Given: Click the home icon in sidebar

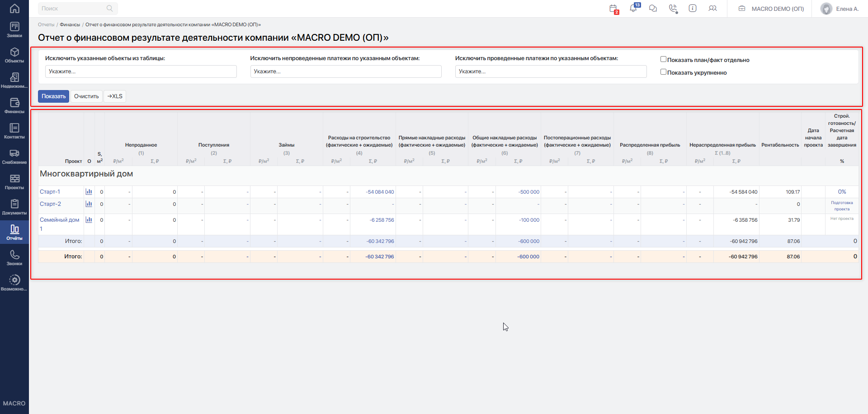Looking at the screenshot, I should click(14, 8).
